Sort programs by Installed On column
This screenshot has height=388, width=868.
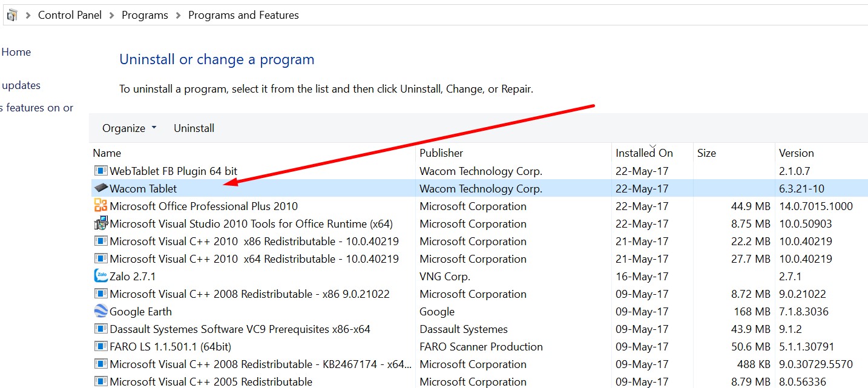[644, 153]
